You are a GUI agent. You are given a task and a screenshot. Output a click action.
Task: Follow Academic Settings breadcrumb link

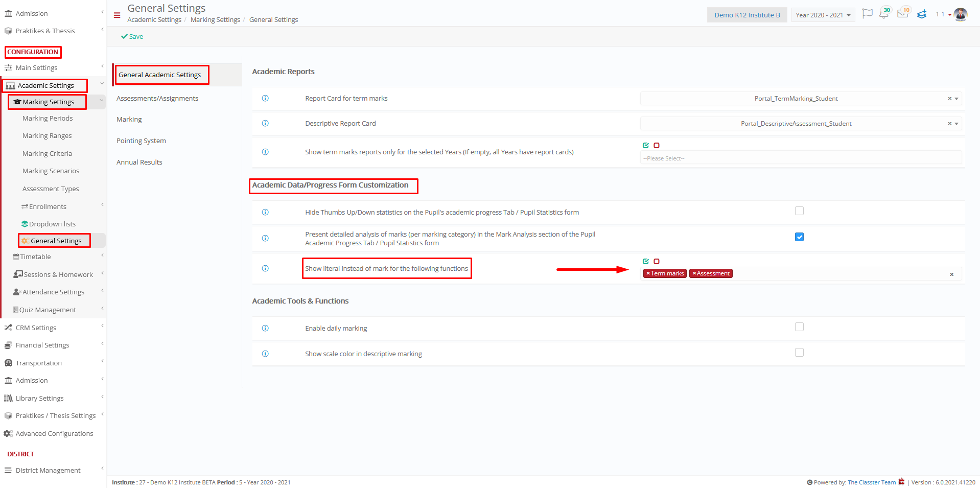[154, 19]
